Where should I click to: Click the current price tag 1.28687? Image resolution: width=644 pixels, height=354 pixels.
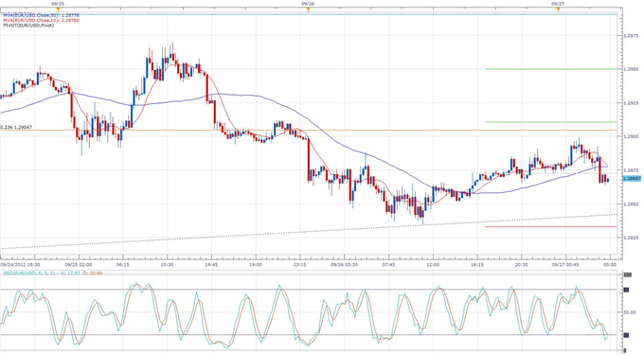632,179
